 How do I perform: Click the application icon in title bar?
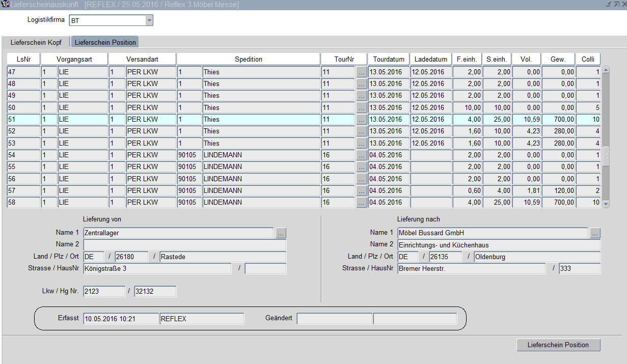(5, 4)
